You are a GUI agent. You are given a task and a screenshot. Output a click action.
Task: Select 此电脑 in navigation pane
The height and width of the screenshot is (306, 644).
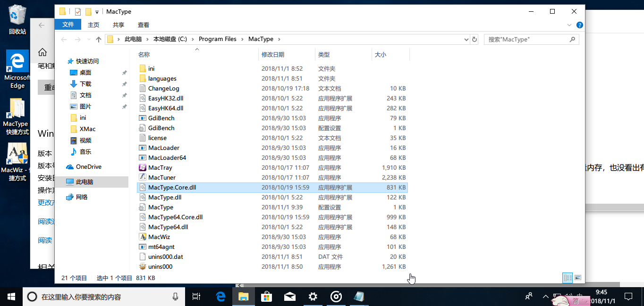85,182
